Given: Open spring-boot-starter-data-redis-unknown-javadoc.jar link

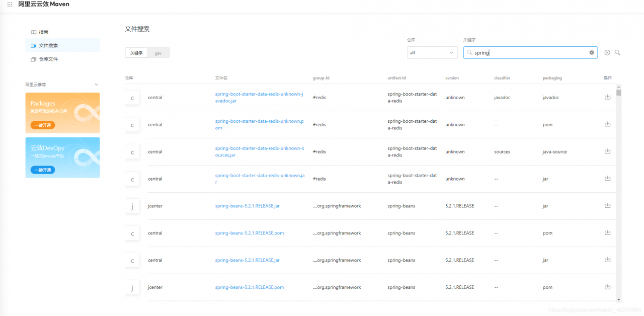Looking at the screenshot, I should point(259,98).
